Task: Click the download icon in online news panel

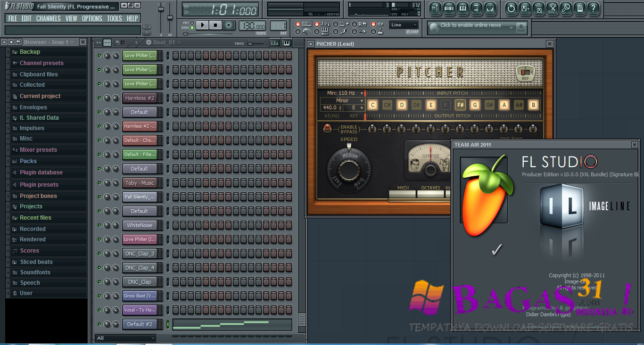Action: click(521, 28)
